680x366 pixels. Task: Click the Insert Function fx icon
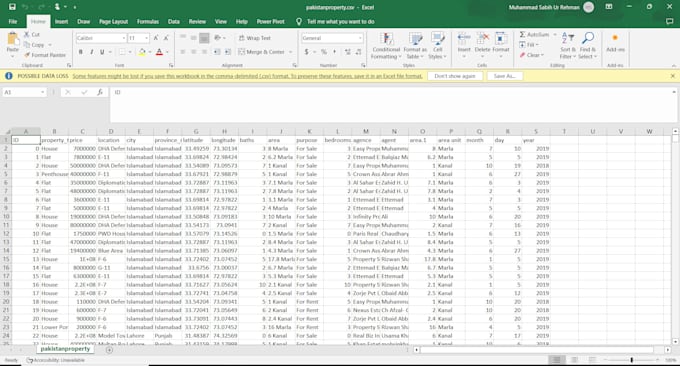[x=100, y=92]
